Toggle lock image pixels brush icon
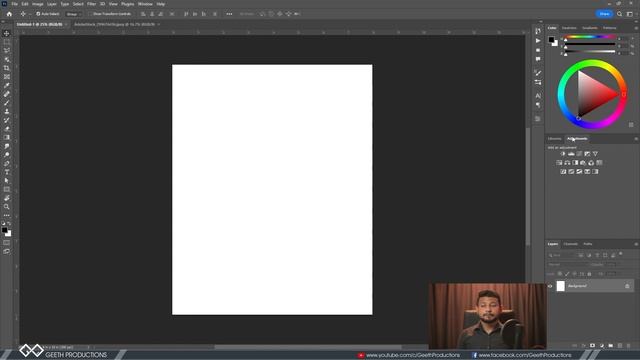640x360 pixels. pyautogui.click(x=567, y=274)
